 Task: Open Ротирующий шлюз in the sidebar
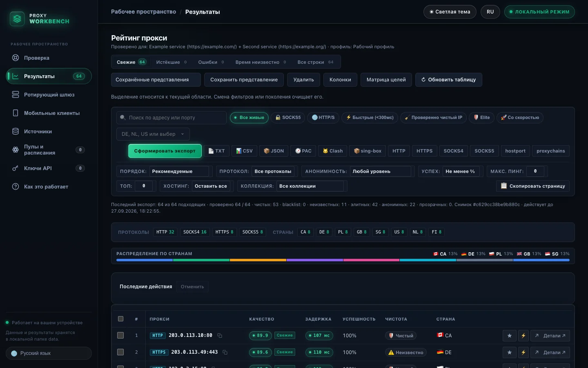click(x=49, y=94)
